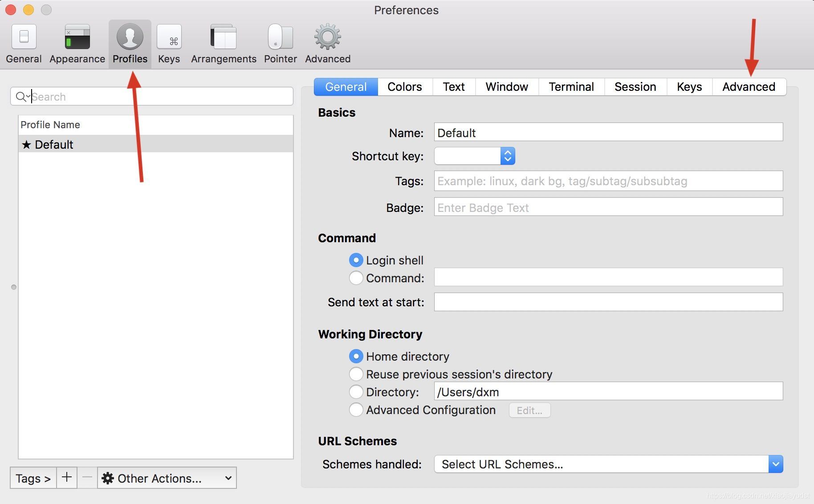The width and height of the screenshot is (814, 504).
Task: Select the Directory radio button
Action: click(356, 392)
